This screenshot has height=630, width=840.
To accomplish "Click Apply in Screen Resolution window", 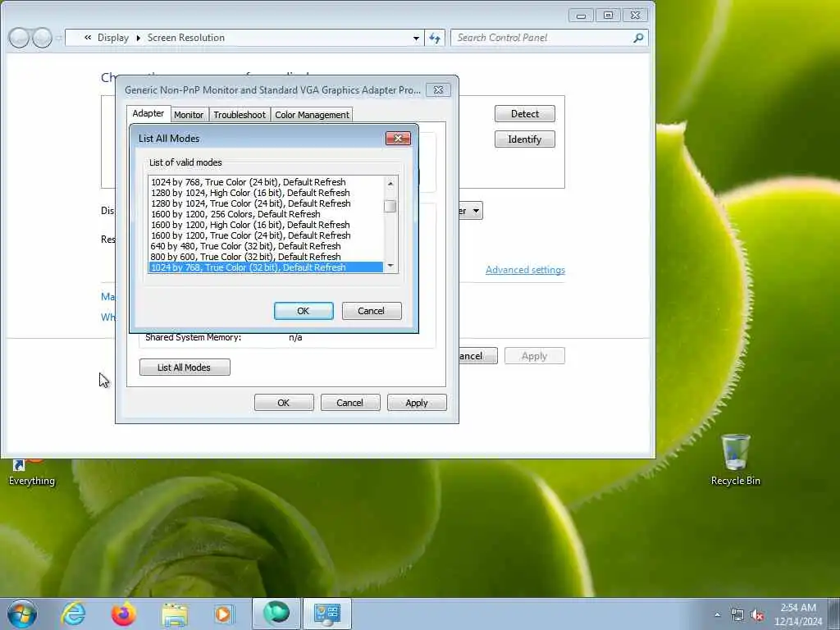I will click(534, 356).
